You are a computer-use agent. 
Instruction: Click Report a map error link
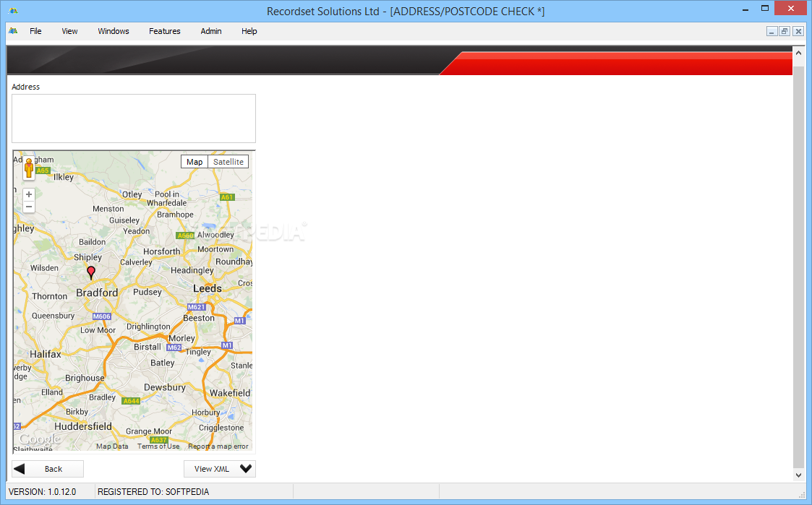coord(218,446)
